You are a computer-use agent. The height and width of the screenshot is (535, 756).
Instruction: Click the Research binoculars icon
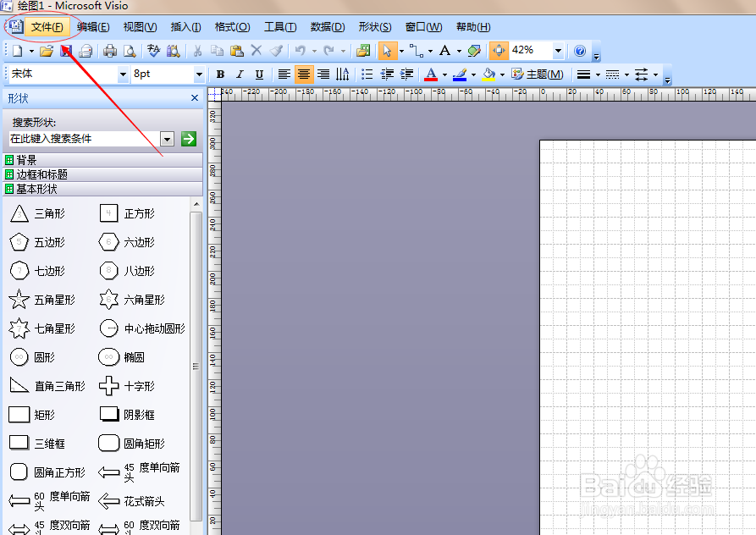coord(173,51)
